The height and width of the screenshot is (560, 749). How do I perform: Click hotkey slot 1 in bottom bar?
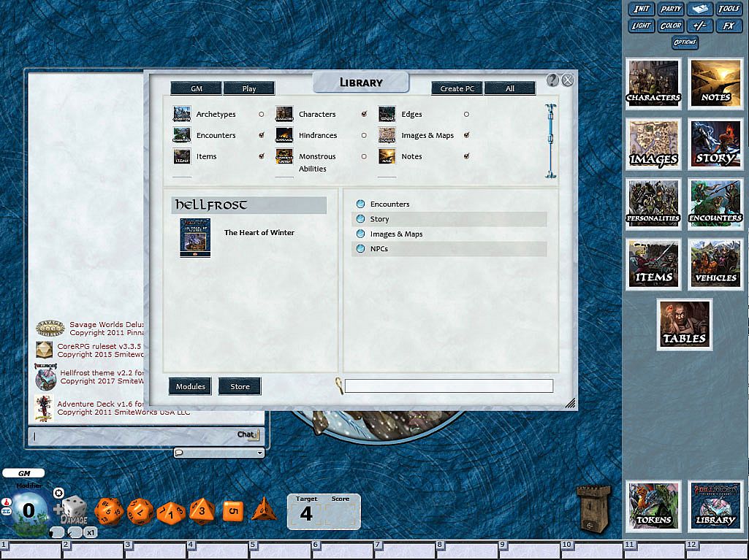(x=31, y=549)
